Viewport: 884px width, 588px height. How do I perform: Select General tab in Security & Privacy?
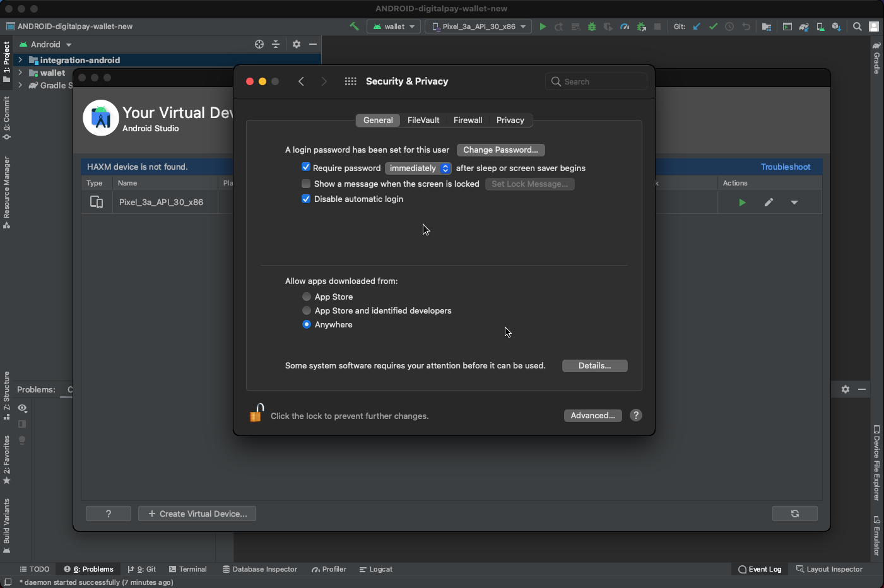pos(378,120)
